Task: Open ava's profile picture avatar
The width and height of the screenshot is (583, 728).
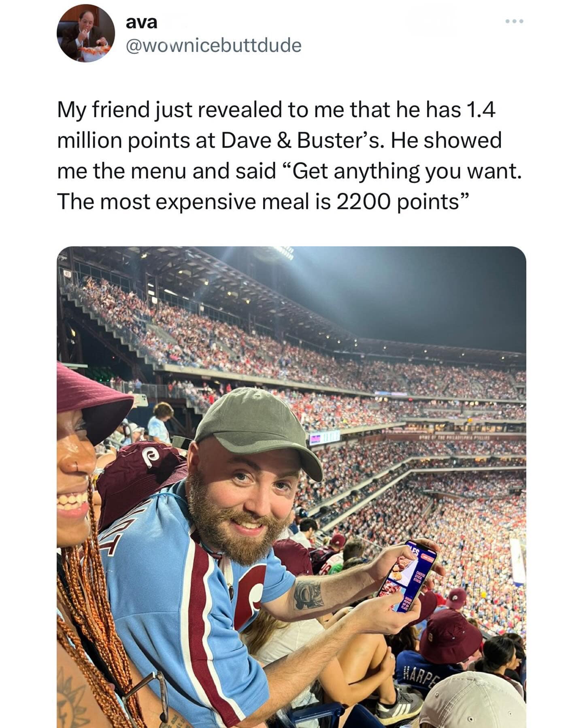Action: (86, 33)
